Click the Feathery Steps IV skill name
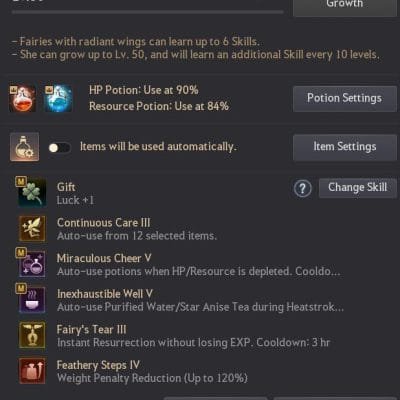Viewport: 400px width, 400px height. (98, 365)
